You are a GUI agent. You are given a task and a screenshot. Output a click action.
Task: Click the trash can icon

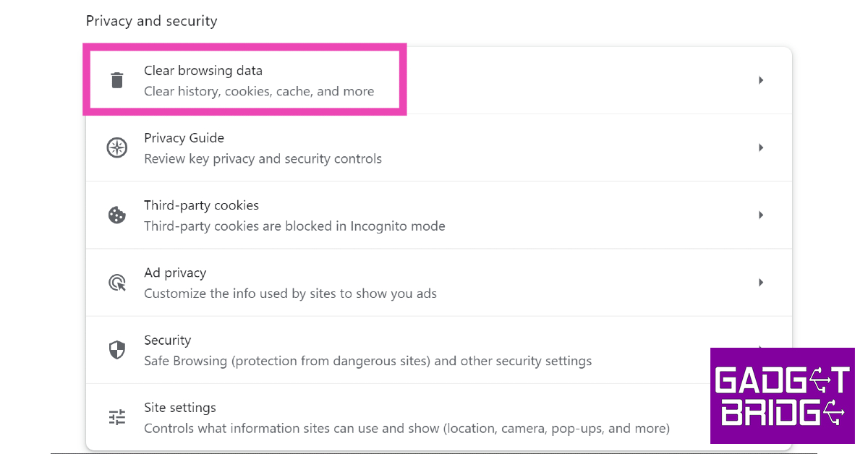click(x=116, y=80)
